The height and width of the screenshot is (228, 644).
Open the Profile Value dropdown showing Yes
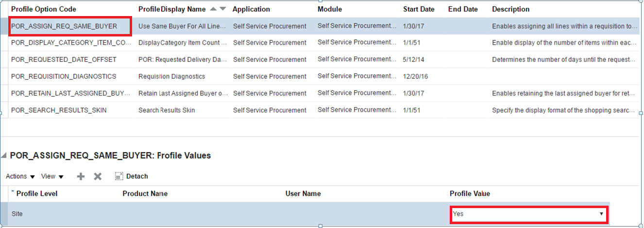pyautogui.click(x=601, y=214)
